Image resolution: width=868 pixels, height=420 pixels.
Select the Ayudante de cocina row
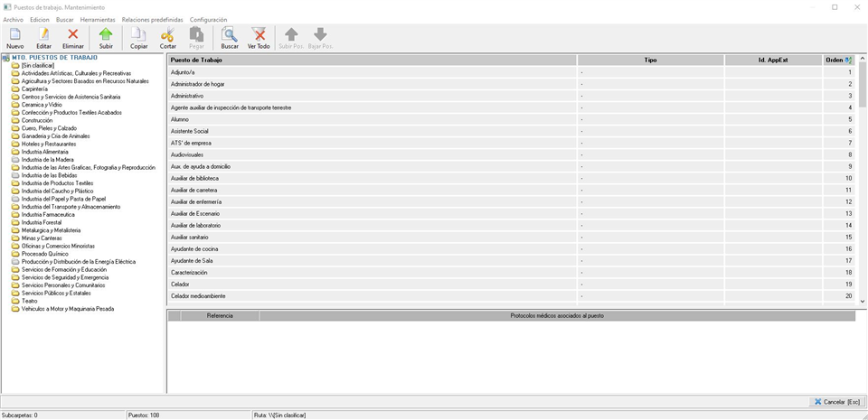(x=514, y=249)
